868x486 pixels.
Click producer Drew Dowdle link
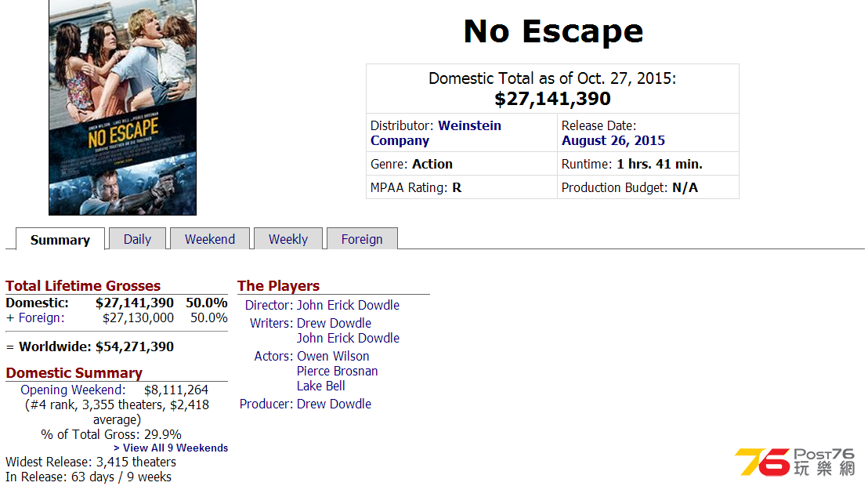tap(334, 404)
